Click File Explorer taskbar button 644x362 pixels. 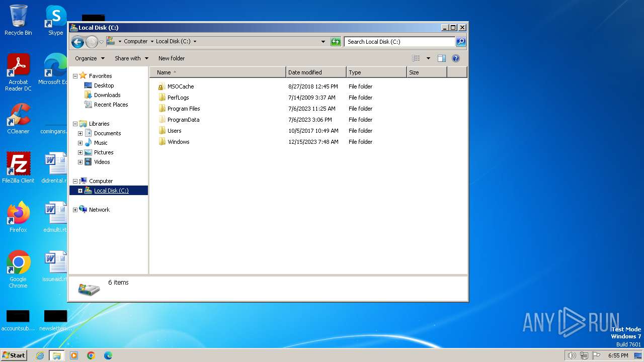[x=57, y=355]
